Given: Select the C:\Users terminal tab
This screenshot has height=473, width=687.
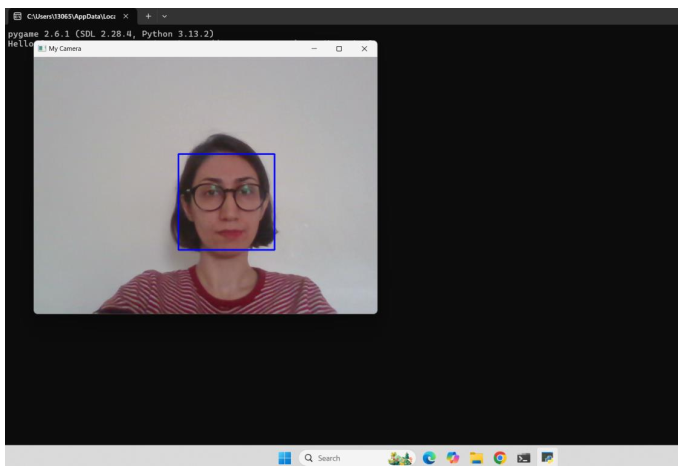Looking at the screenshot, I should (x=70, y=15).
